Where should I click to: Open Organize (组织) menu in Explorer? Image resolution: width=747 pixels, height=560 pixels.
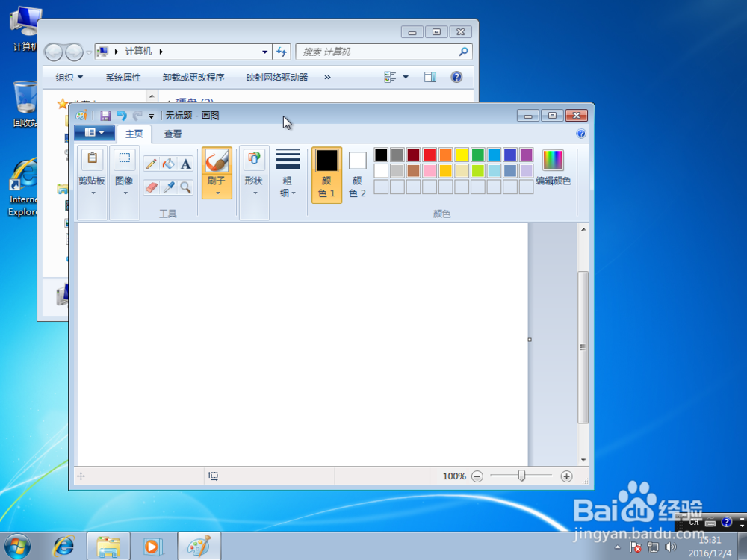(x=69, y=77)
